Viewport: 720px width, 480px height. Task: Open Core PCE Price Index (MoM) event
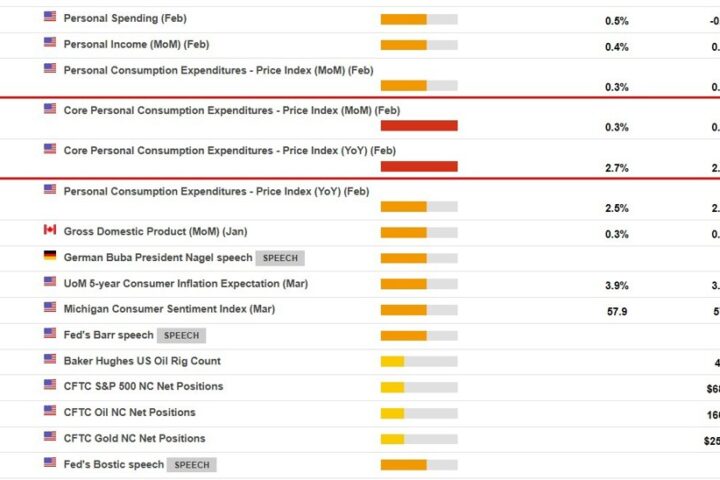pos(231,111)
